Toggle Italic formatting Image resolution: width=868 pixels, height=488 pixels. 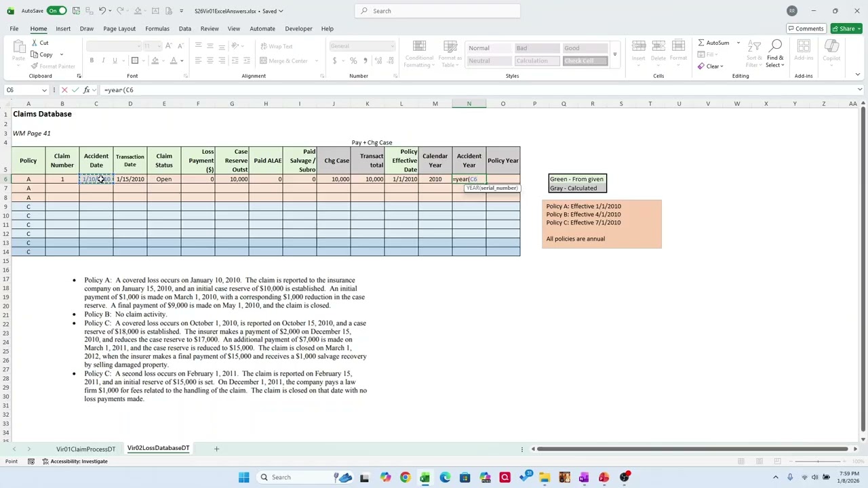(103, 61)
